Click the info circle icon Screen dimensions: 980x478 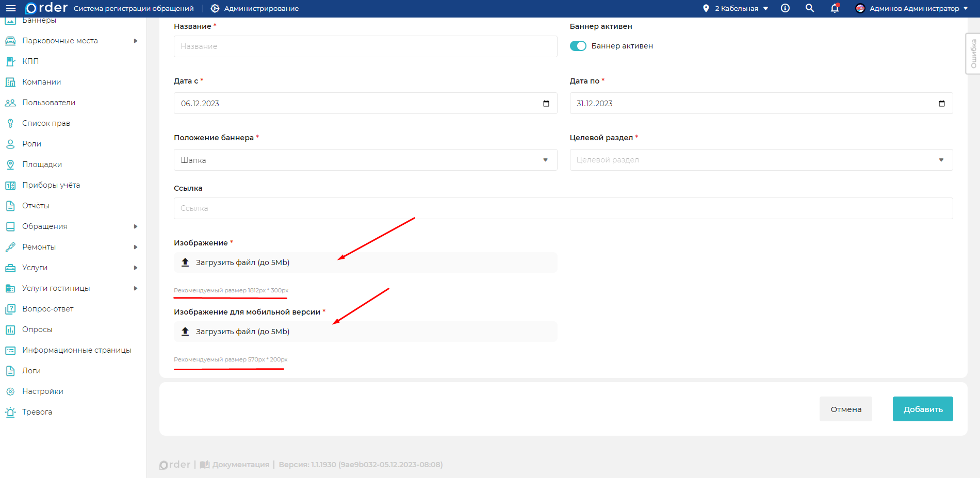(x=785, y=8)
